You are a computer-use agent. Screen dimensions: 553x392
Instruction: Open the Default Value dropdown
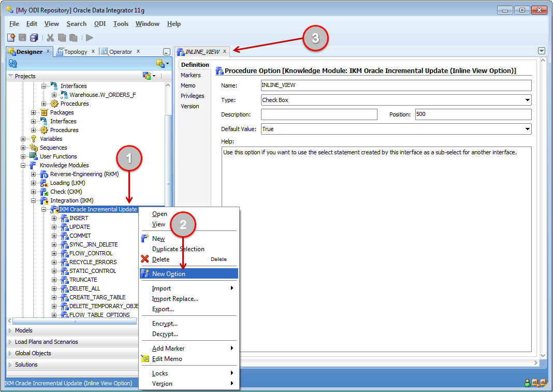coord(527,129)
